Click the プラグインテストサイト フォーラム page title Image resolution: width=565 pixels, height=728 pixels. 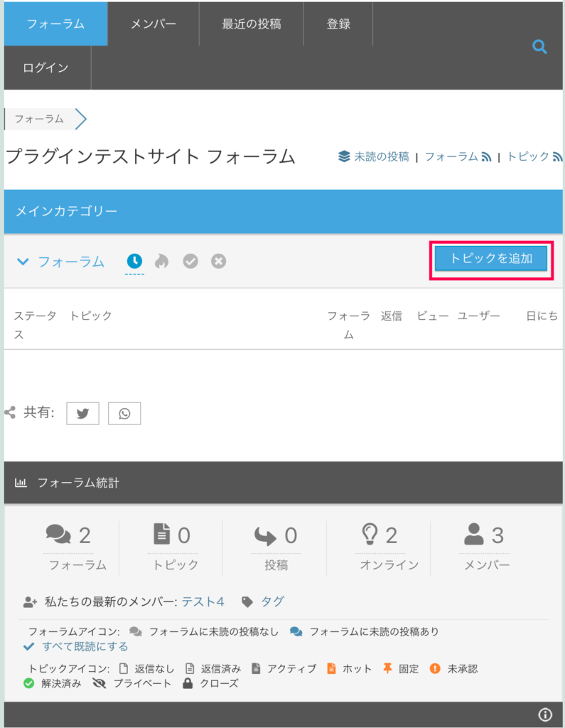click(x=151, y=156)
